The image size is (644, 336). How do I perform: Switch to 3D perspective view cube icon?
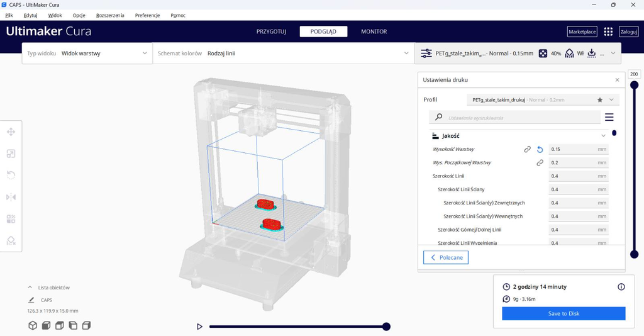click(x=33, y=326)
